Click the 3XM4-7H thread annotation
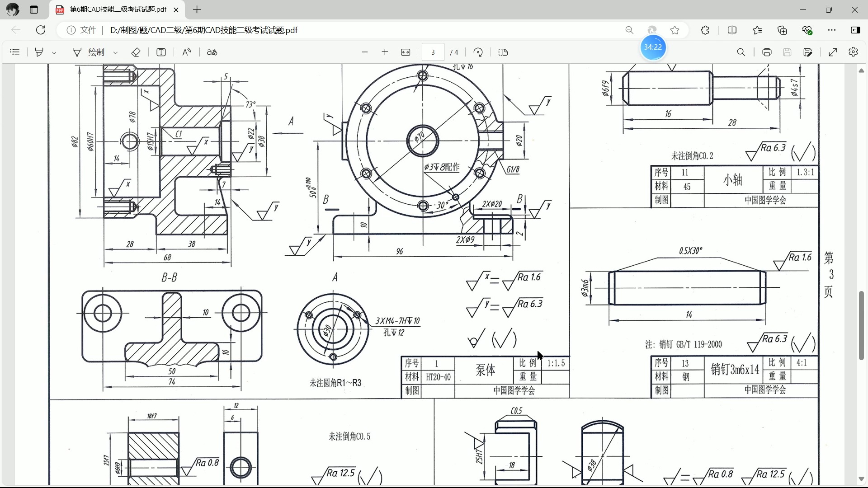Image resolution: width=868 pixels, height=488 pixels. point(398,321)
